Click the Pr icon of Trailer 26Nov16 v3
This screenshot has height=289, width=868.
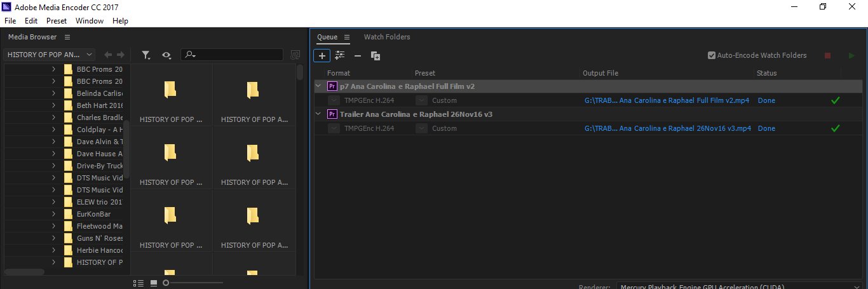[332, 114]
